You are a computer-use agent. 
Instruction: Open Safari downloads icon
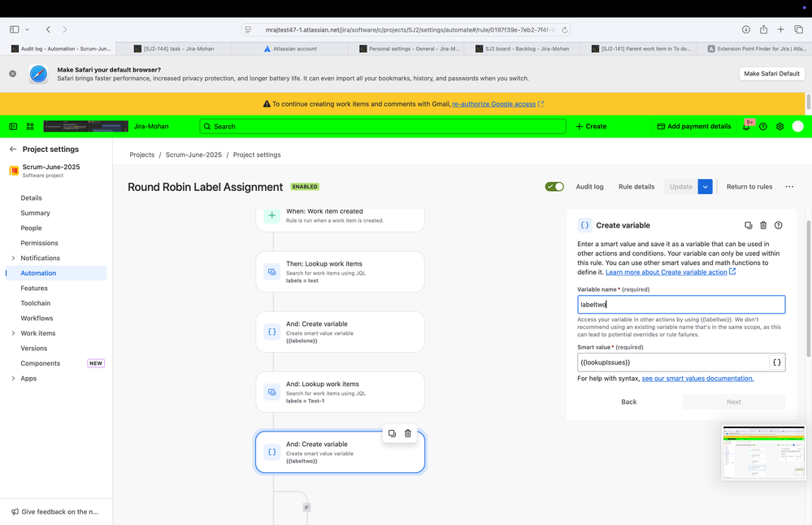click(x=746, y=29)
